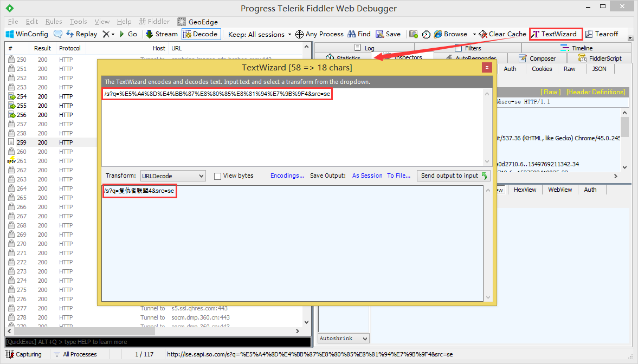Click the session list horizontal scrollbar
Viewport: 638px width, 364px height.
154,331
